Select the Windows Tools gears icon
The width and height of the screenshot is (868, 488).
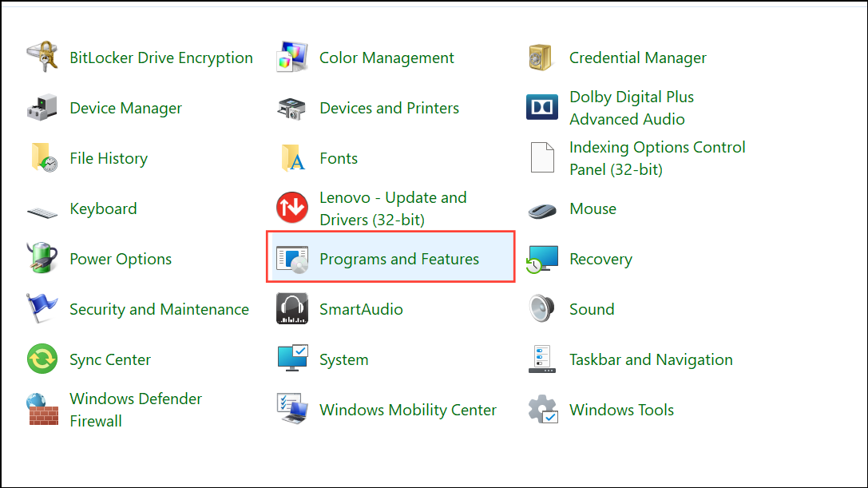541,410
